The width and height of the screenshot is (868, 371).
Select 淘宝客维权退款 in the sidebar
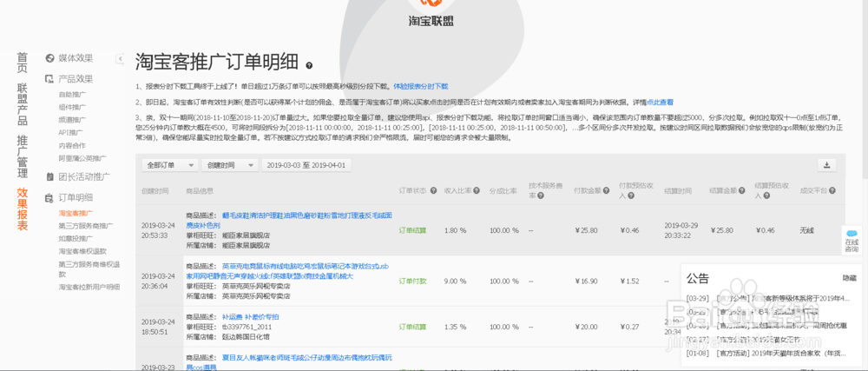point(82,251)
